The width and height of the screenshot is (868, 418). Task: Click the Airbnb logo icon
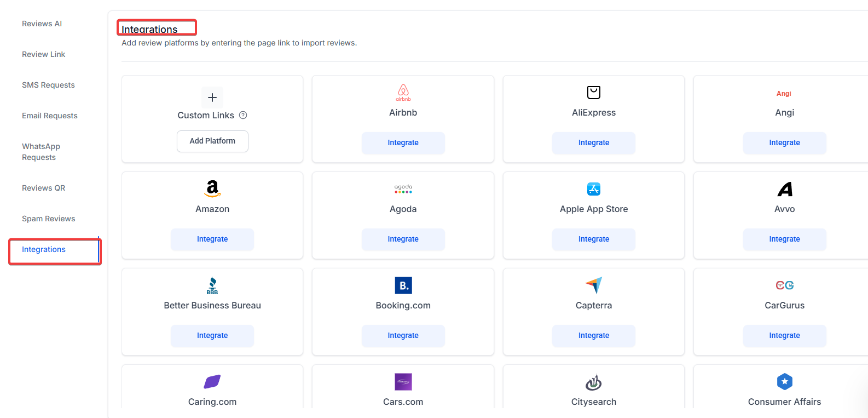coord(403,93)
